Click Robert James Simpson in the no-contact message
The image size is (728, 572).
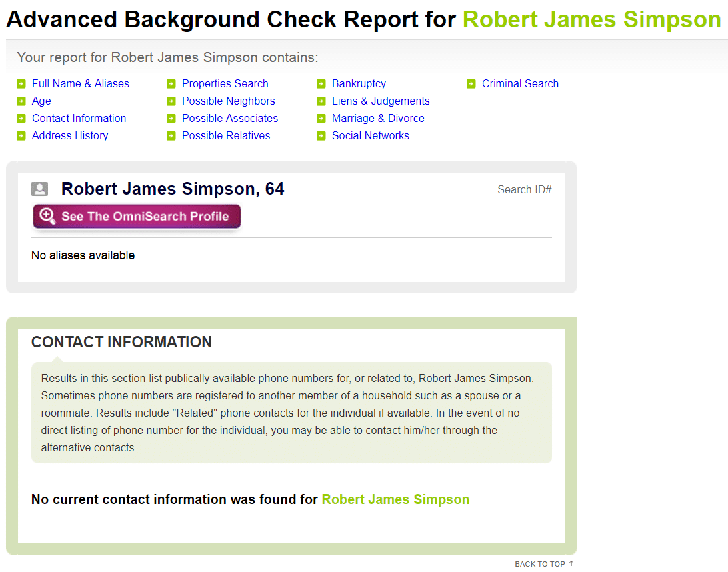(x=395, y=499)
